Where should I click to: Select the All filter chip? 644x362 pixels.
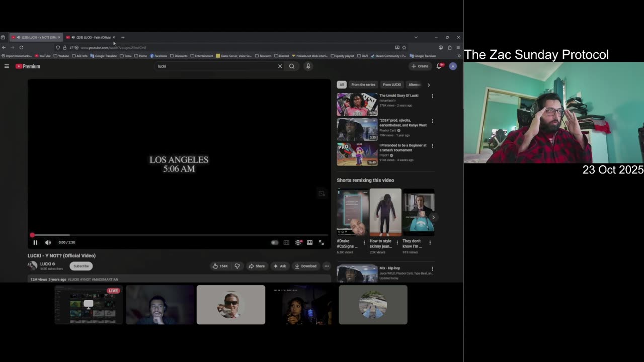tap(342, 84)
